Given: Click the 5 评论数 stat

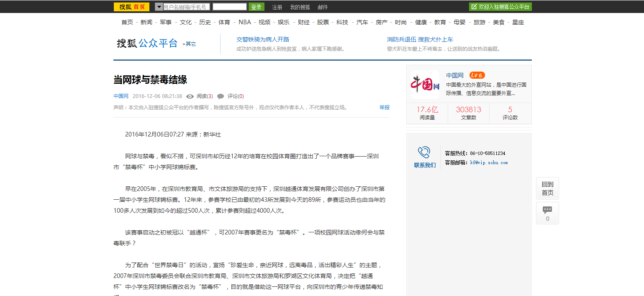Looking at the screenshot, I should 510,113.
